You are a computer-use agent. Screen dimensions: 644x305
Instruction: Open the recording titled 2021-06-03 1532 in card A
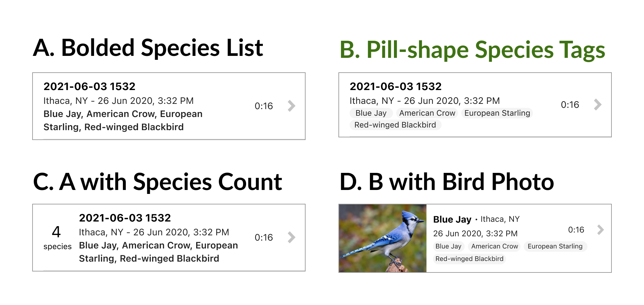coord(89,86)
